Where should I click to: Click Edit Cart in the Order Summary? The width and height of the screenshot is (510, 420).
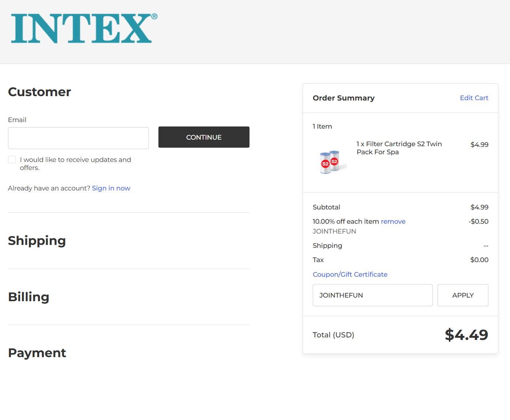pos(474,98)
